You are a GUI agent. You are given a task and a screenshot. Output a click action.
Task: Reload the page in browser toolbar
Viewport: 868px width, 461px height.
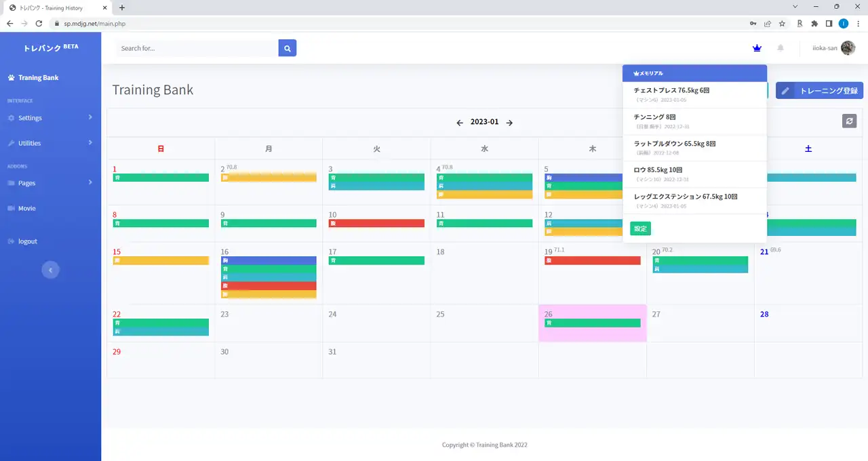(x=39, y=23)
